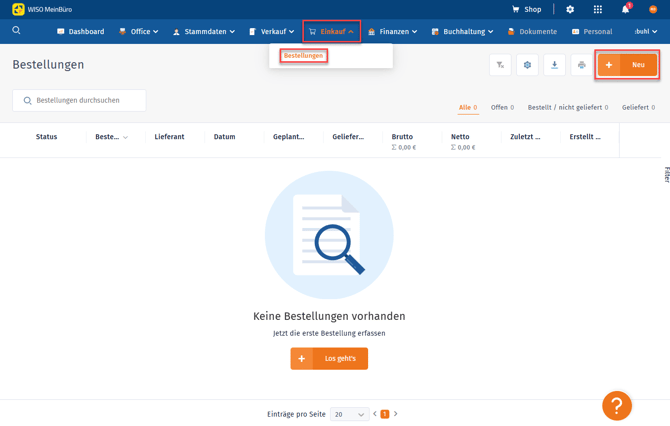Open the notifications bell
The height and width of the screenshot is (426, 670).
click(x=625, y=9)
